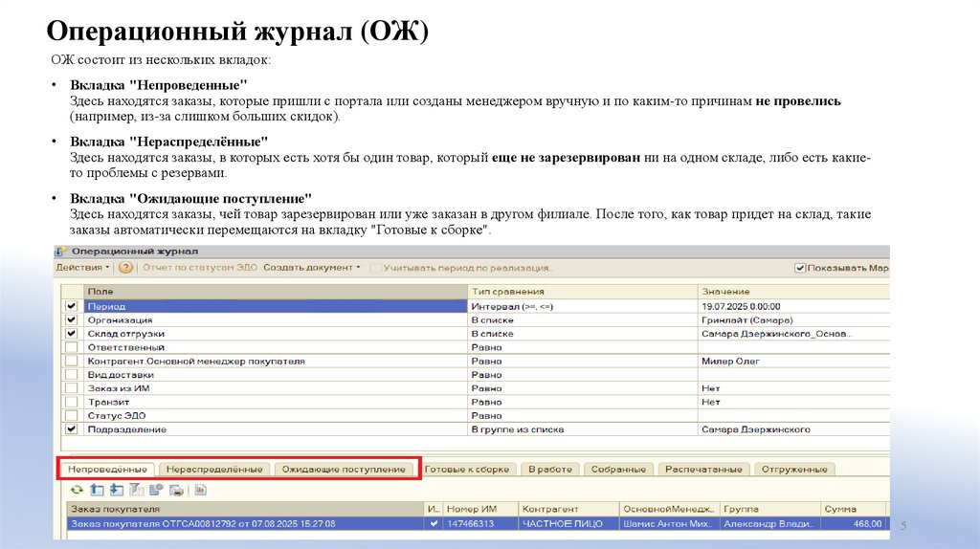Click the checkmark cell in the order row
The height and width of the screenshot is (549, 980).
point(434,523)
